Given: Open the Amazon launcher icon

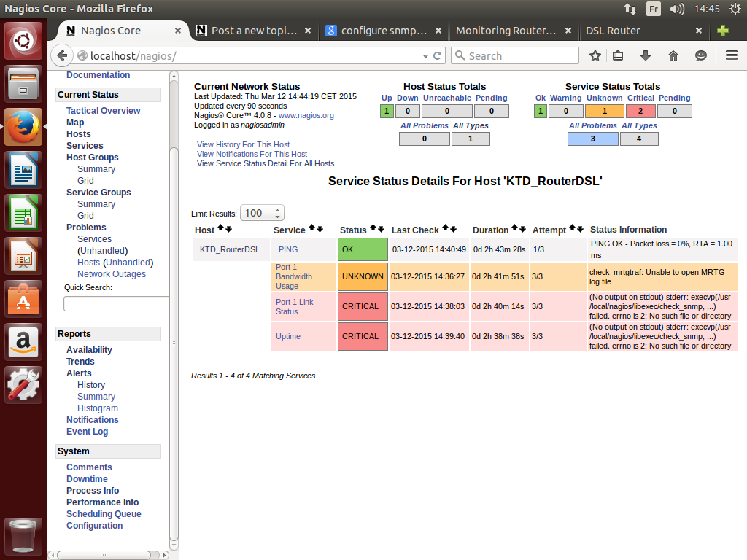Looking at the screenshot, I should coord(24,342).
